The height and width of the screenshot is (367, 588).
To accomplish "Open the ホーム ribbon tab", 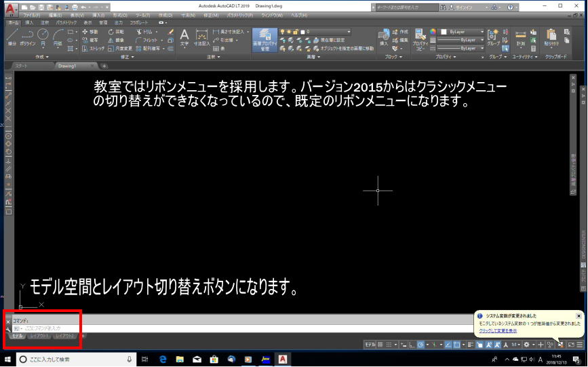I will pos(13,23).
